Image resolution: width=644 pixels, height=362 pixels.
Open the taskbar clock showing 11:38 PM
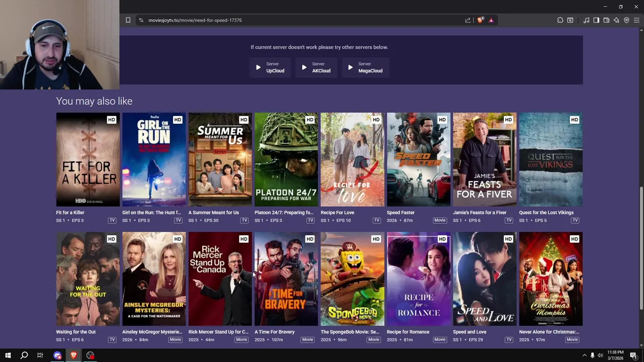coord(615,355)
